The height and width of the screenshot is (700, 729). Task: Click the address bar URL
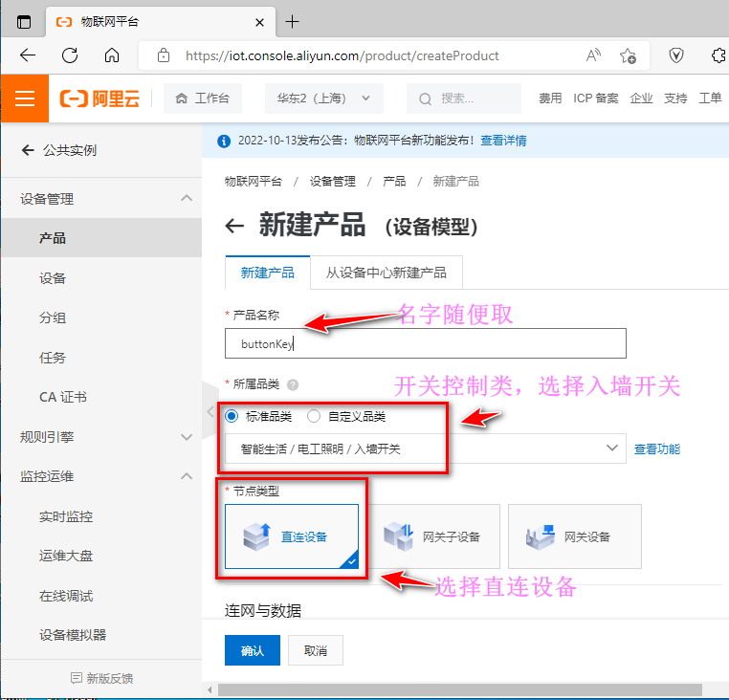point(342,55)
